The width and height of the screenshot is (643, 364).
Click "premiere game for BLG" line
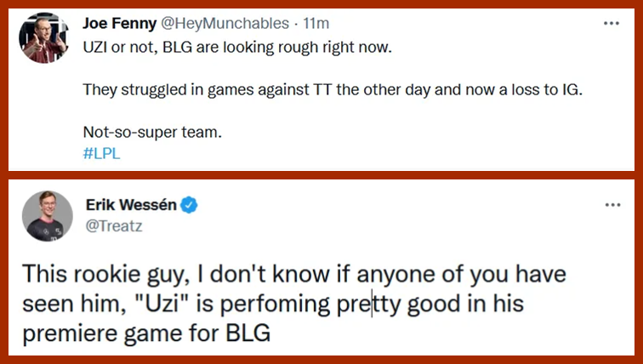(146, 333)
